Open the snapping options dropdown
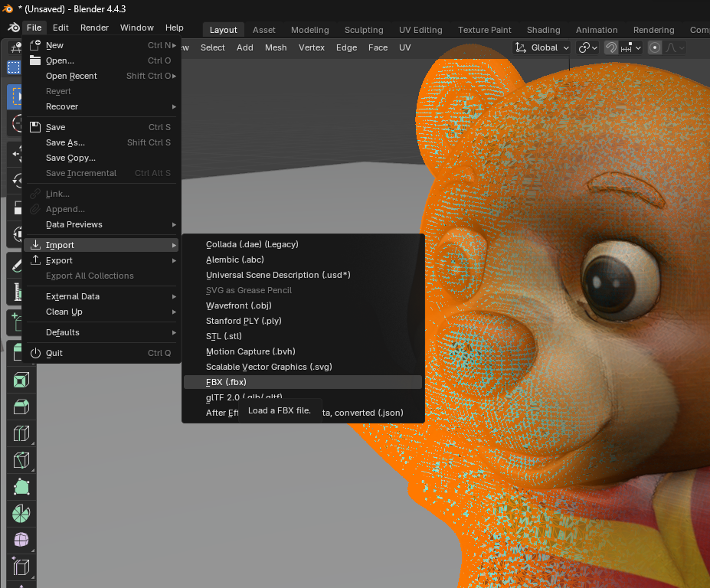The image size is (710, 588). point(631,47)
